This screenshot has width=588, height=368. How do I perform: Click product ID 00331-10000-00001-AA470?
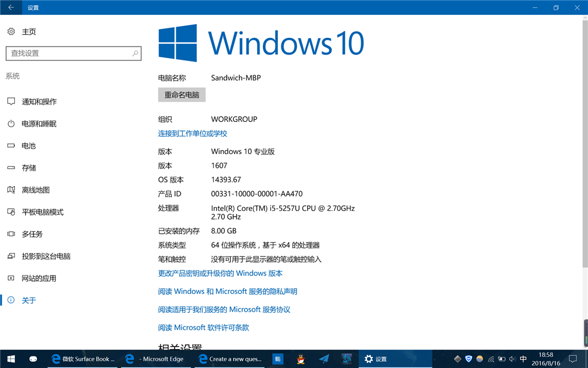pyautogui.click(x=257, y=194)
